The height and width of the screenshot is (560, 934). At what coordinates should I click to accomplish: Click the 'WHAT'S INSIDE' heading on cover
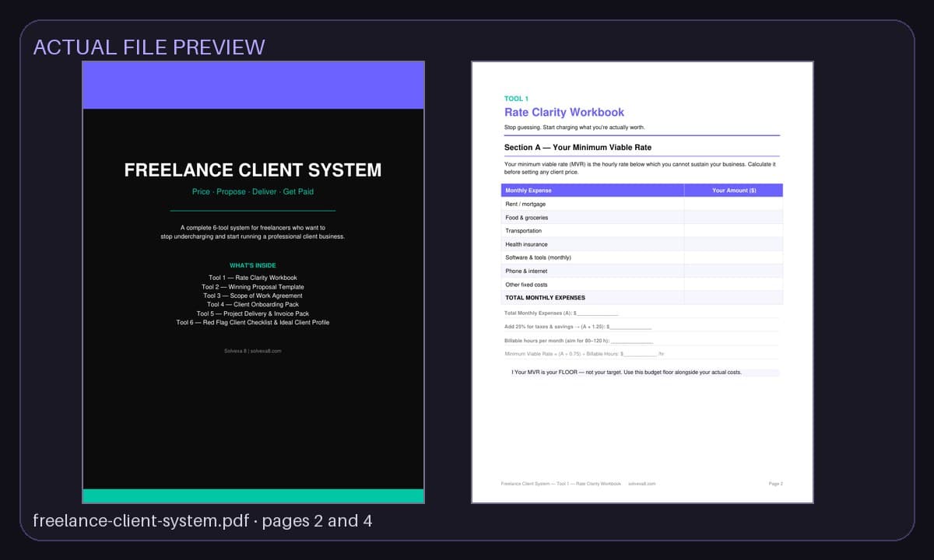coord(253,265)
